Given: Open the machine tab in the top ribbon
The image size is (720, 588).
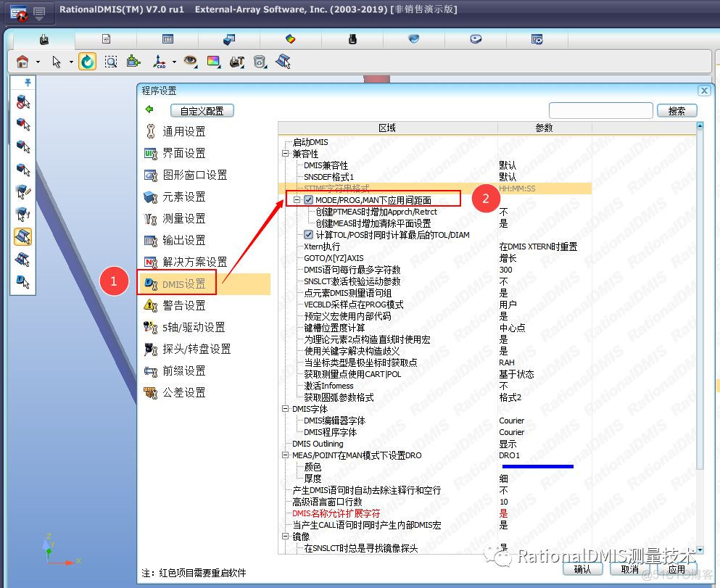Looking at the screenshot, I should pos(44,40).
